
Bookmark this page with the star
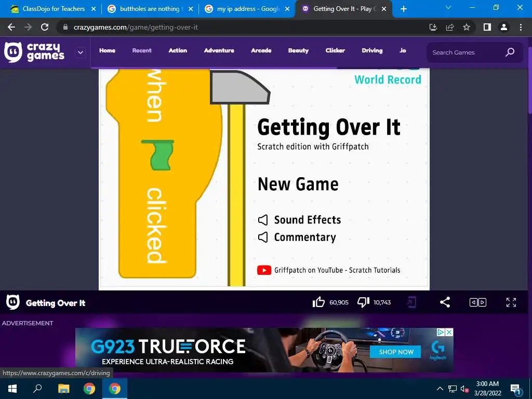coord(467,27)
